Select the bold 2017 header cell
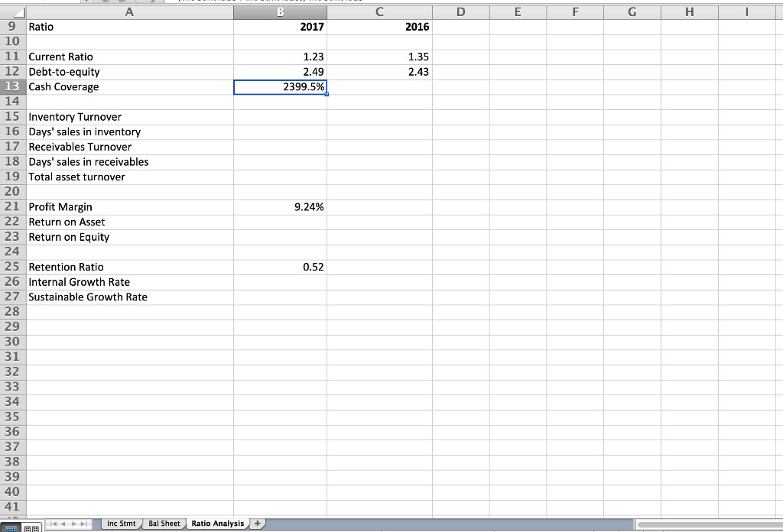The height and width of the screenshot is (532, 783). 280,27
